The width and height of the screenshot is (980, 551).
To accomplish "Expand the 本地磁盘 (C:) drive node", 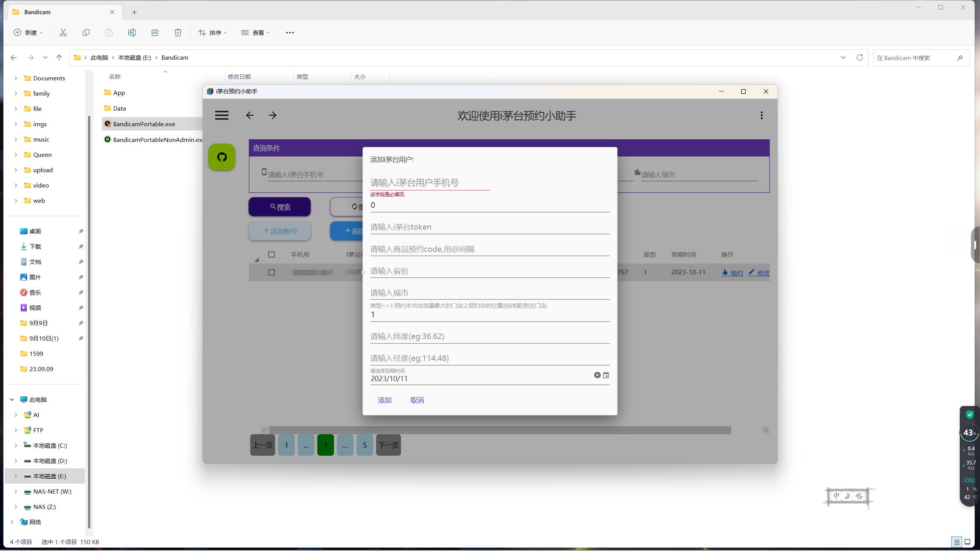I will coord(16,445).
